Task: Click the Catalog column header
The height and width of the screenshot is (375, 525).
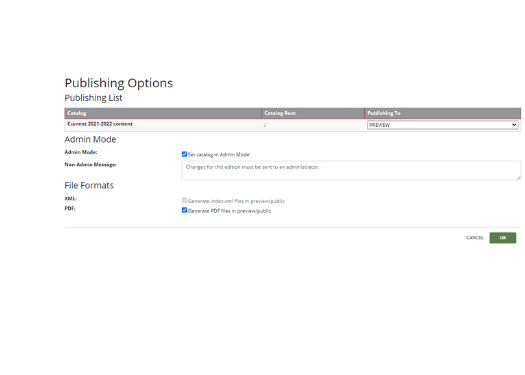Action: coord(163,113)
